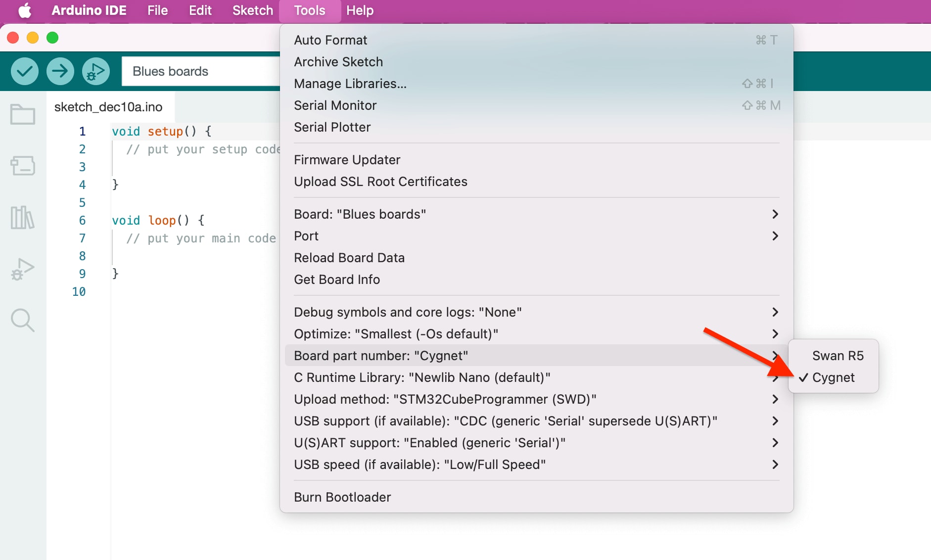
Task: Click Reload Board Data
Action: pos(537,258)
